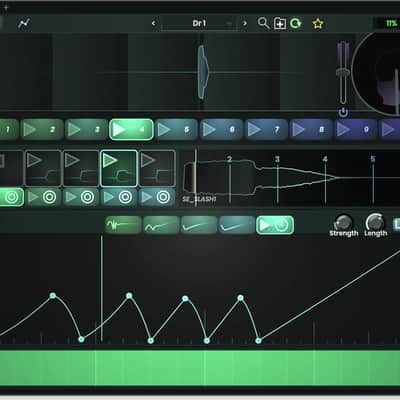Select last envelope valley node before ramp
This screenshot has width=400, height=400.
click(x=258, y=340)
